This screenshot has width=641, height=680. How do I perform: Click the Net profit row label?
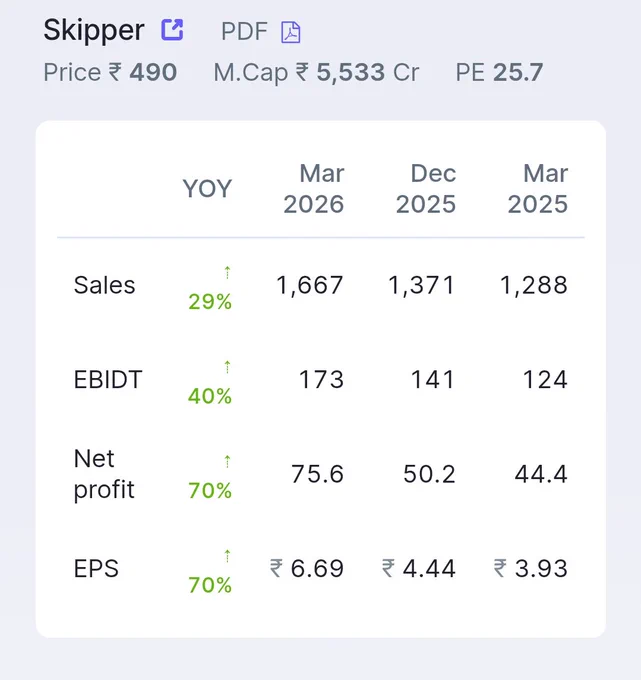click(x=104, y=474)
